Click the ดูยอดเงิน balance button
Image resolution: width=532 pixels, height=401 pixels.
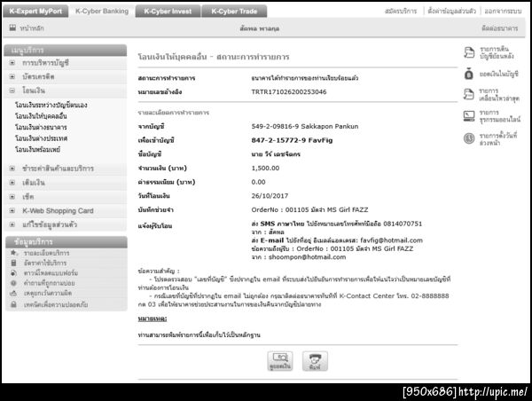click(x=280, y=361)
